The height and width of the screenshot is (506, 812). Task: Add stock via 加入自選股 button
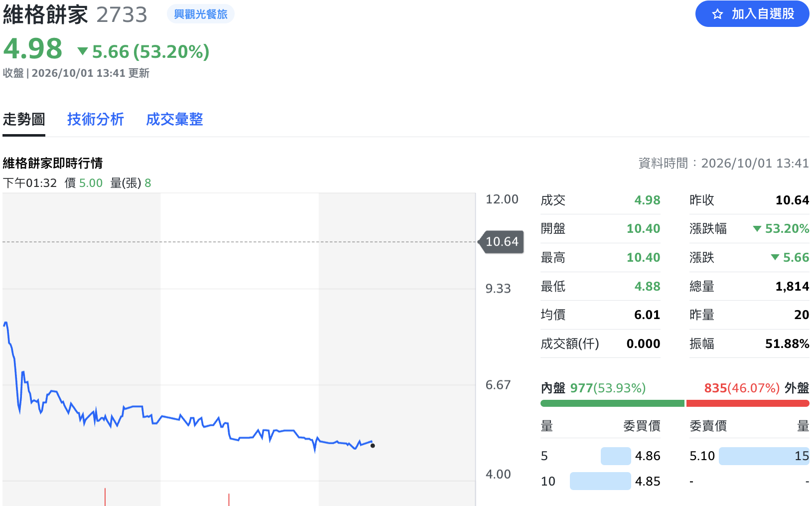point(752,14)
